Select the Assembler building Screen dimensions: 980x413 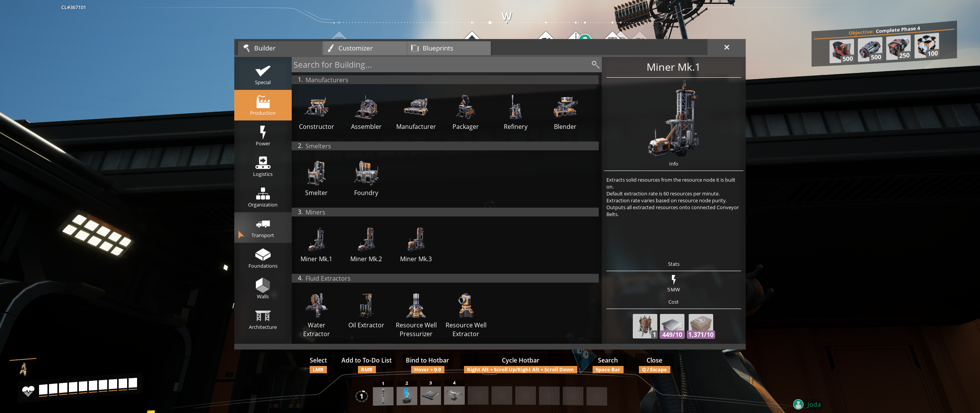pos(366,112)
